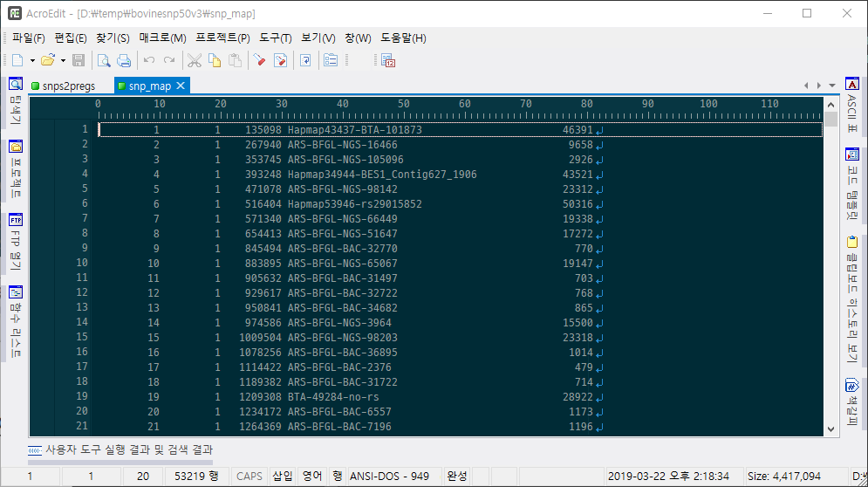The height and width of the screenshot is (487, 868).
Task: Click ARS-BFGL-NGS-16466 text in line 2
Action: [342, 145]
